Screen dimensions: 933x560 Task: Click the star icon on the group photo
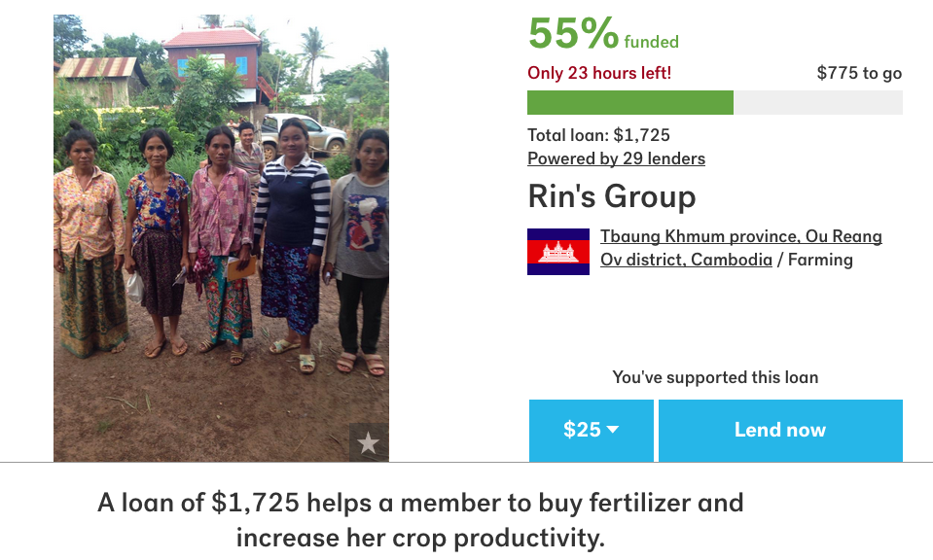pyautogui.click(x=368, y=443)
